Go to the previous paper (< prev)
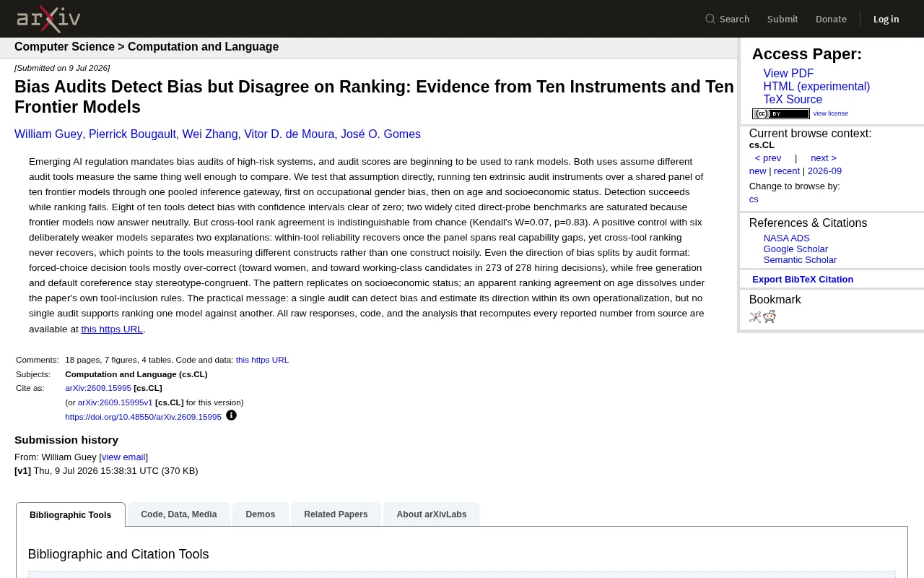The width and height of the screenshot is (924, 578). (768, 158)
